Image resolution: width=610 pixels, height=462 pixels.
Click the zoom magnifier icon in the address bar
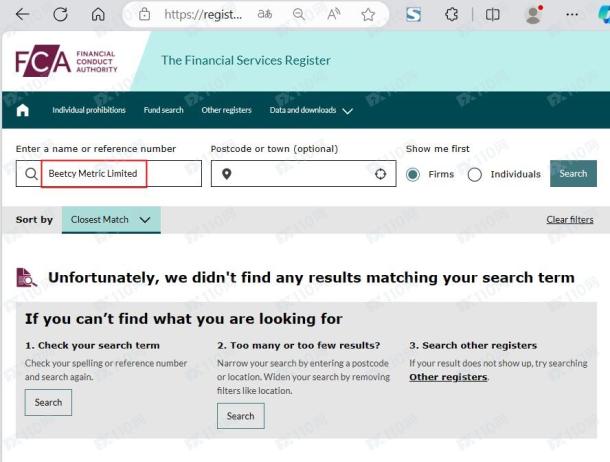coord(299,14)
